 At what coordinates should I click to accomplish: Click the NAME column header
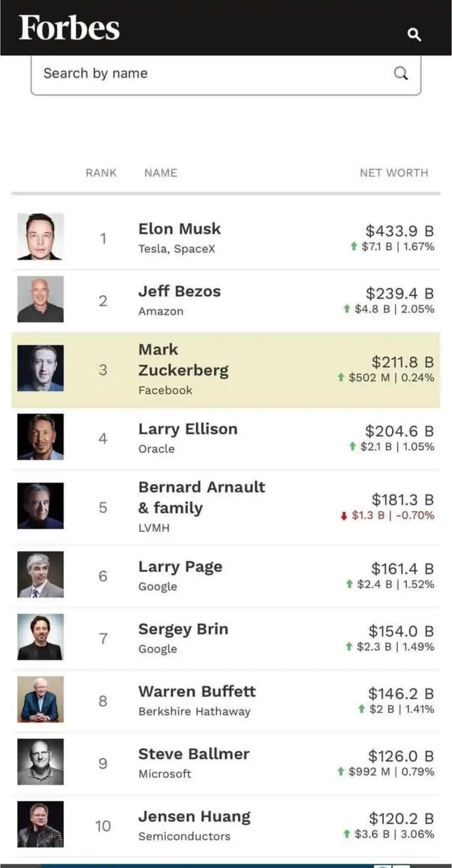(x=161, y=173)
